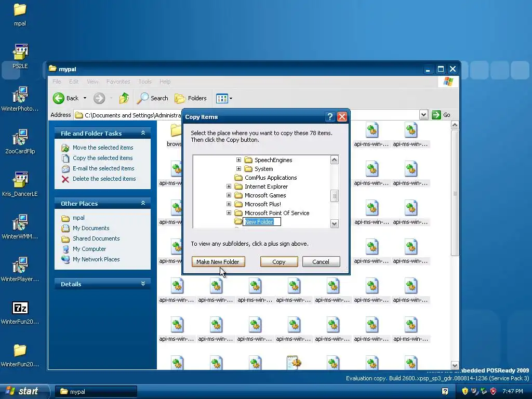Viewport: 532px width, 399px height.
Task: Go to mpal in Other Places
Action: pos(78,218)
